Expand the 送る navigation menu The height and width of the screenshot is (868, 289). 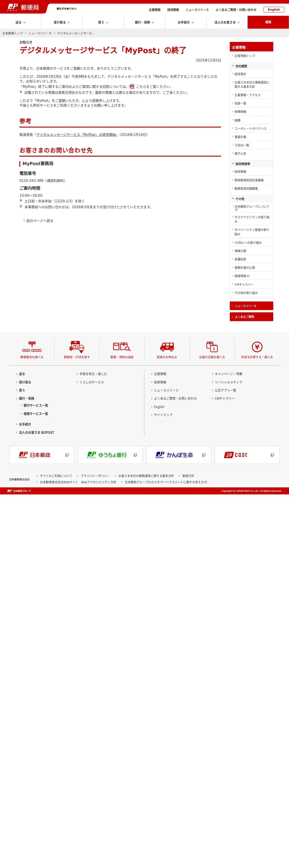click(20, 22)
